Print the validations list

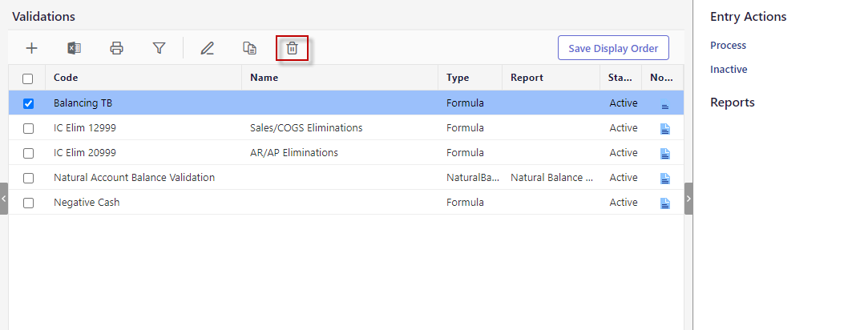pyautogui.click(x=116, y=48)
